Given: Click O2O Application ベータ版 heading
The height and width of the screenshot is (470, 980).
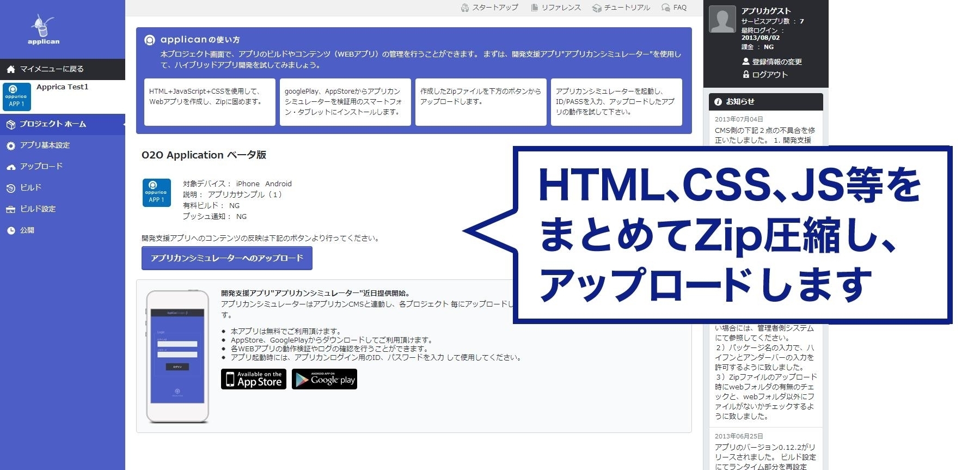Looking at the screenshot, I should pyautogui.click(x=204, y=155).
